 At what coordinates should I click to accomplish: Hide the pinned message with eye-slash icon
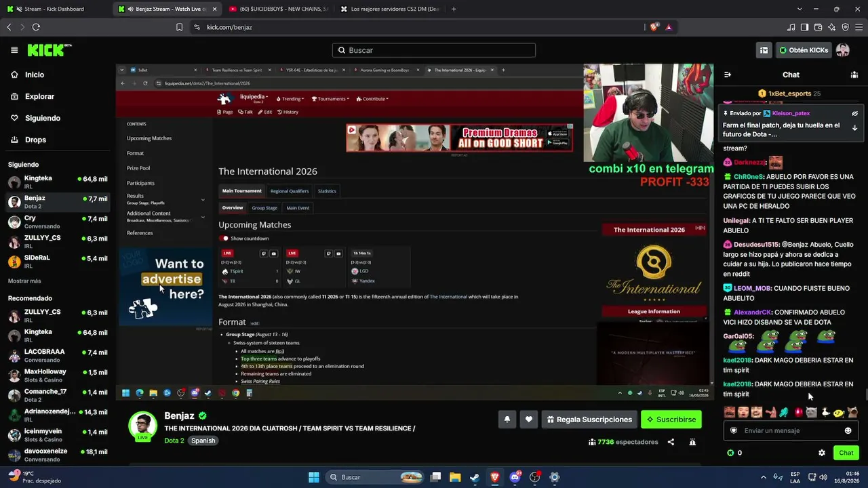(854, 113)
